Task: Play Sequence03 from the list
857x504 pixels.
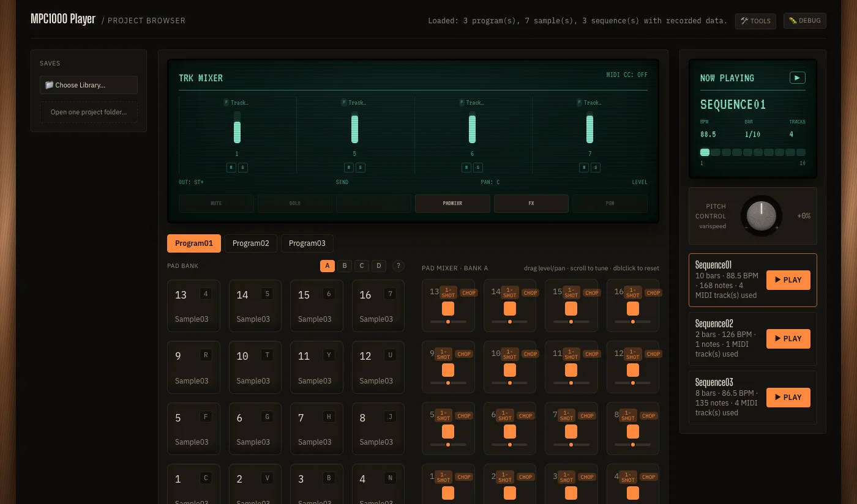Action: pos(788,398)
